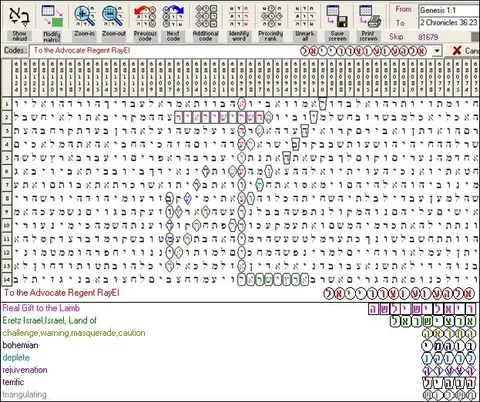This screenshot has width=480, height=402.
Task: Select the 'triangulating' term
Action: point(25,395)
